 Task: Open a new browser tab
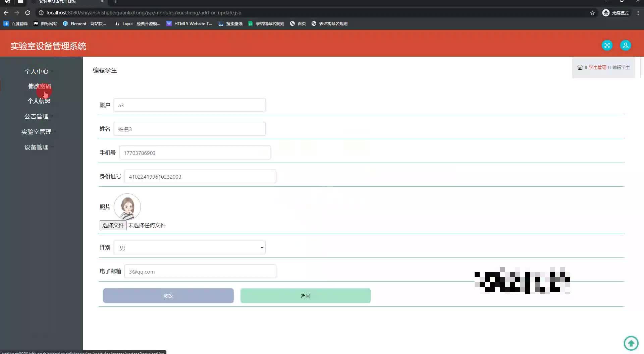coord(115,2)
